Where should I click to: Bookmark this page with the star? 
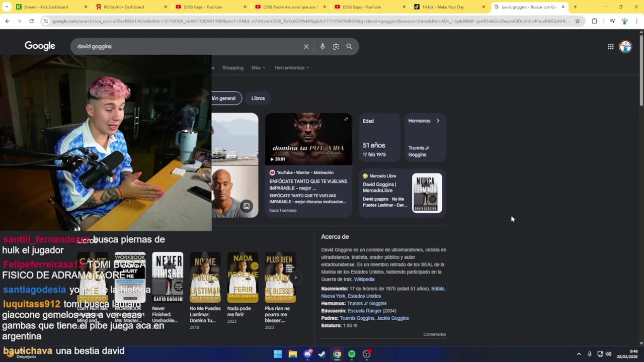(578, 21)
